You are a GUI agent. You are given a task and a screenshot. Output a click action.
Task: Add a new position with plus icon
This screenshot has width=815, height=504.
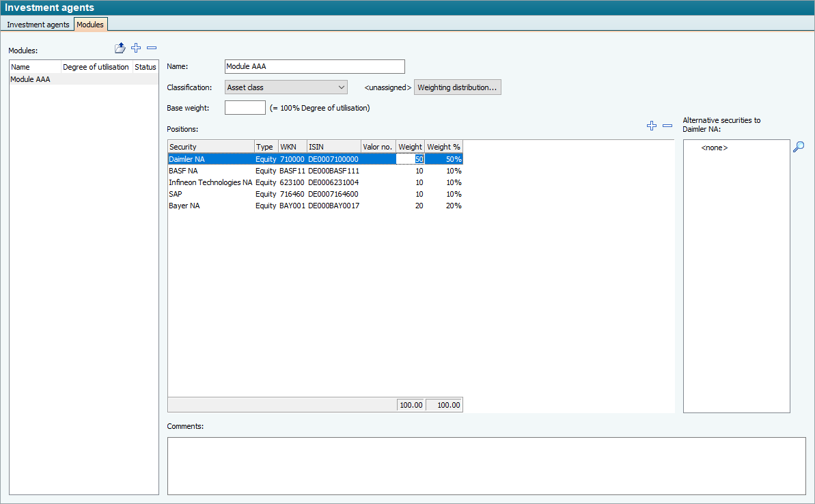pyautogui.click(x=652, y=126)
